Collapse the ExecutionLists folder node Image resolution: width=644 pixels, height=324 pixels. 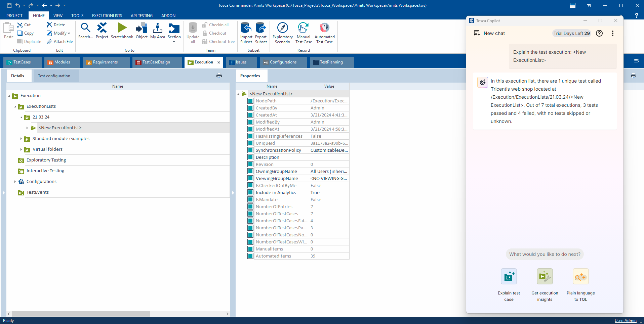tap(15, 107)
